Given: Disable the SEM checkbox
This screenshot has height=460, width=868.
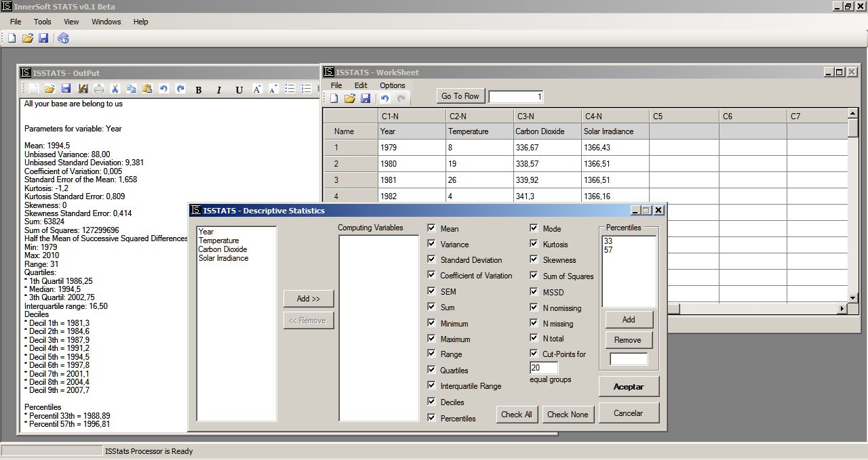Looking at the screenshot, I should (432, 291).
